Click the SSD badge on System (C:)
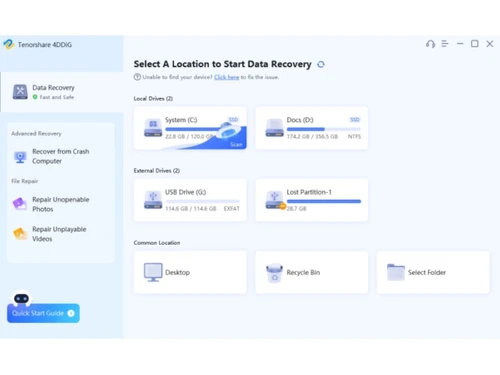 pyautogui.click(x=233, y=120)
